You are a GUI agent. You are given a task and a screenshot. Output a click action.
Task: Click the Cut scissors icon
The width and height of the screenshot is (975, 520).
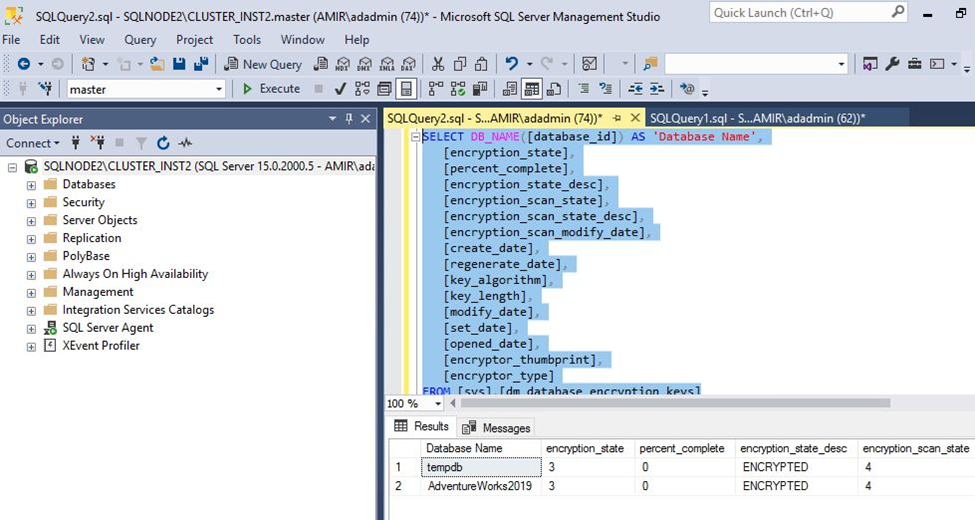point(437,64)
